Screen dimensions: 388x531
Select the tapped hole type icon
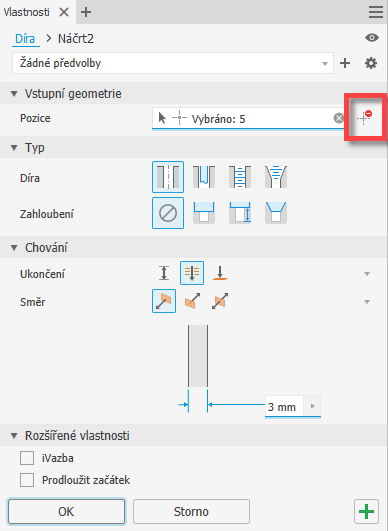coord(240,177)
